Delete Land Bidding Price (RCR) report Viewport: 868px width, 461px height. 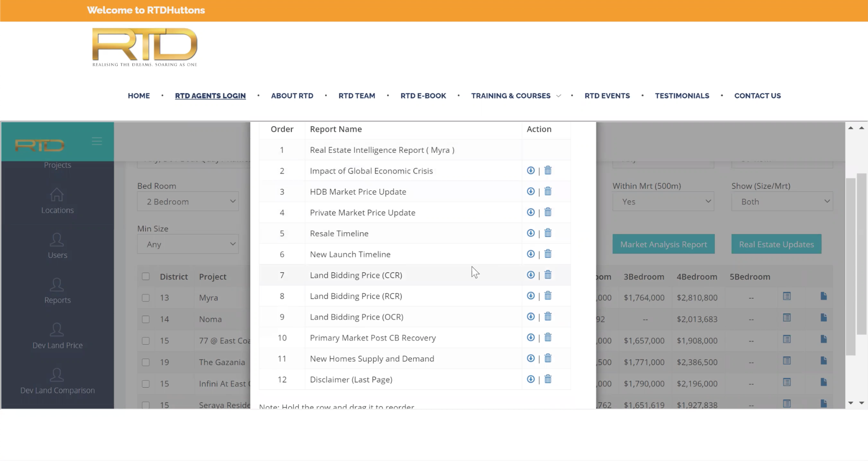548,296
